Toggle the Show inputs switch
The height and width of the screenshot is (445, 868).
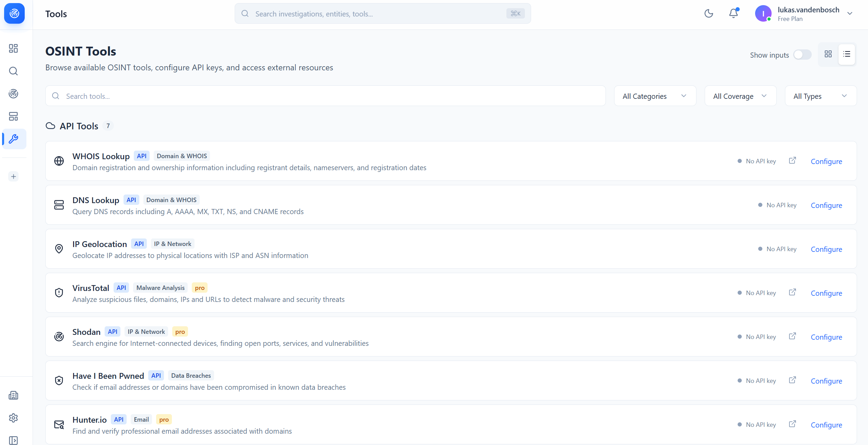(x=802, y=55)
